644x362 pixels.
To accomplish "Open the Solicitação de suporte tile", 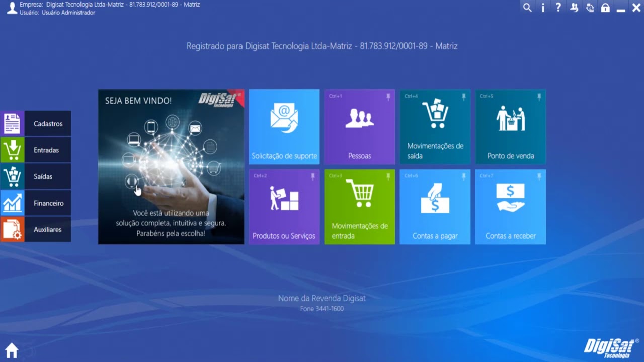I will (x=284, y=127).
